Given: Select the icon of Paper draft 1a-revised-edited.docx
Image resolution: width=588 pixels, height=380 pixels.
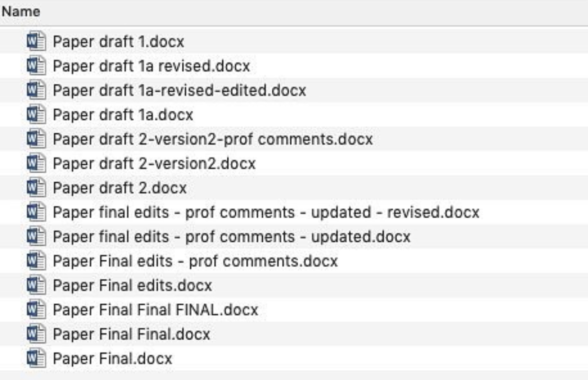Looking at the screenshot, I should coord(36,90).
